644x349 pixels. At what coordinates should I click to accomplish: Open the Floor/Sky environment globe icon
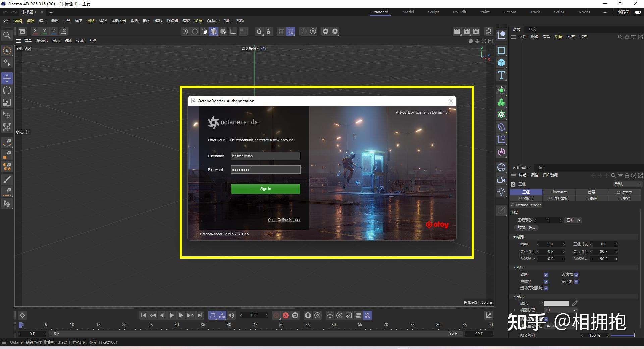tap(501, 167)
